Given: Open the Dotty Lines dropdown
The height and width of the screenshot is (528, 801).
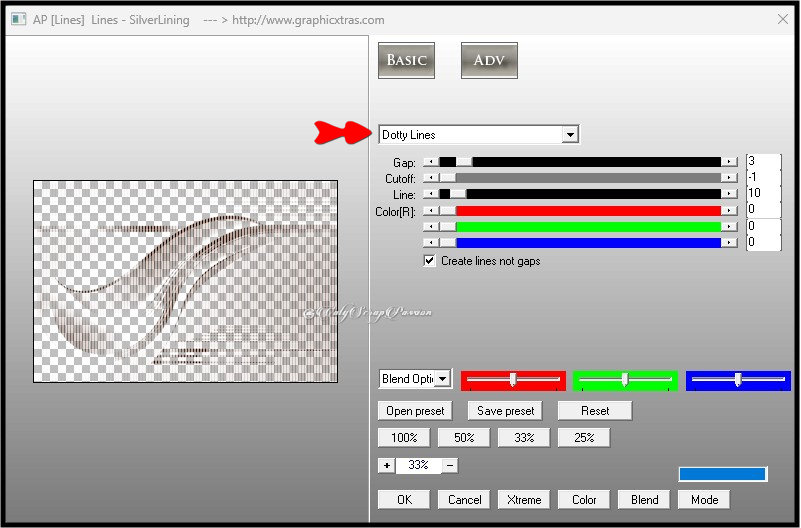Looking at the screenshot, I should [569, 135].
